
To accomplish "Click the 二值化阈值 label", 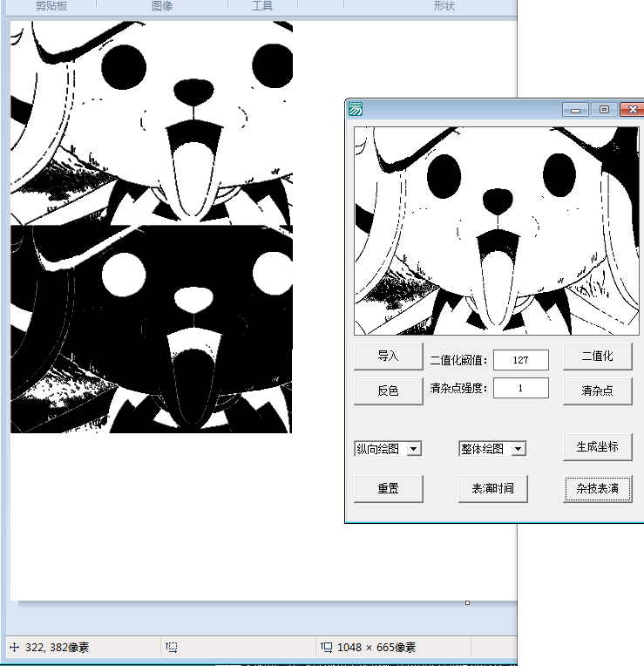I will (458, 361).
